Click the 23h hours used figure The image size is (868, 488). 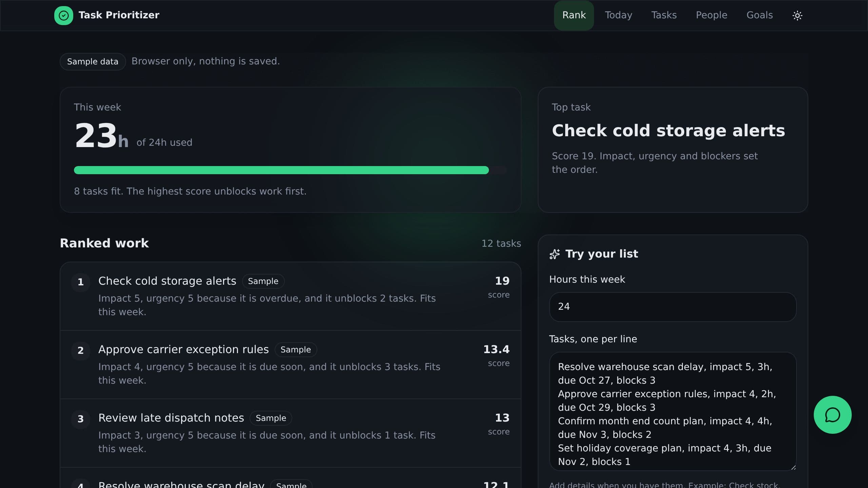click(101, 136)
